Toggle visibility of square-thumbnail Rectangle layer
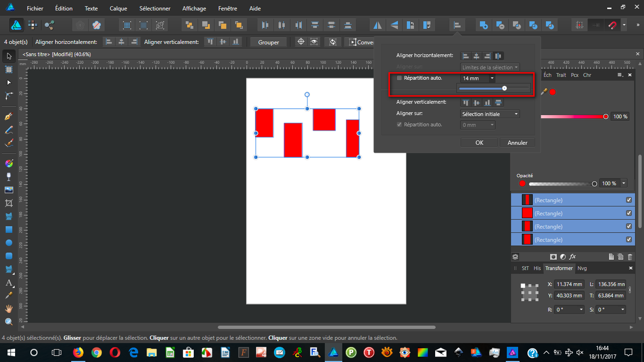This screenshot has width=644, height=362. click(x=629, y=213)
